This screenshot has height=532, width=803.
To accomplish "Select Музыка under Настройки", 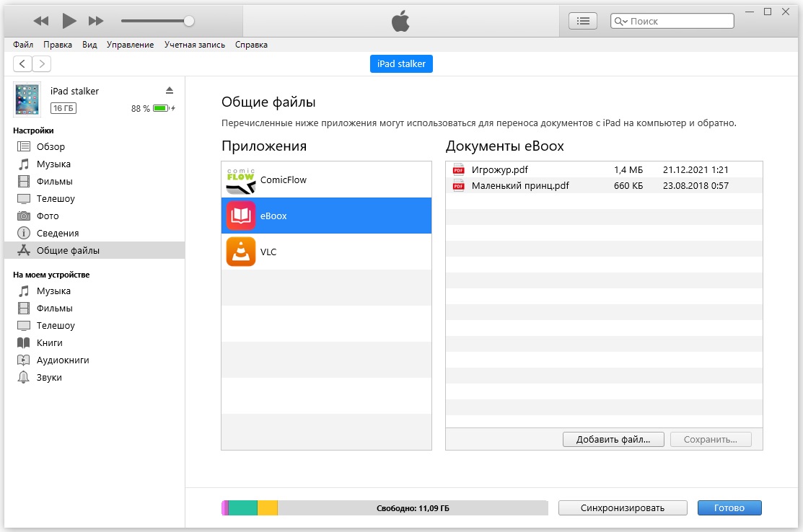I will (95, 164).
